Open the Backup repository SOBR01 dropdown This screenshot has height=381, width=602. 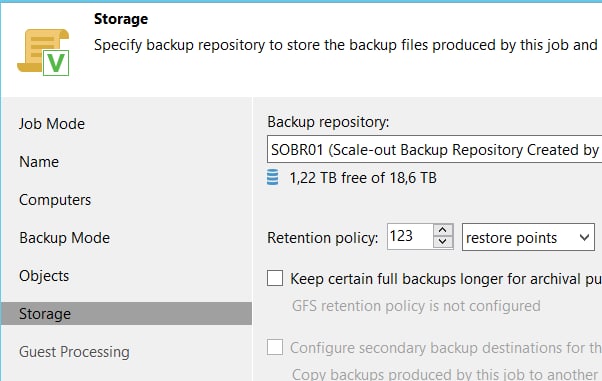click(434, 149)
